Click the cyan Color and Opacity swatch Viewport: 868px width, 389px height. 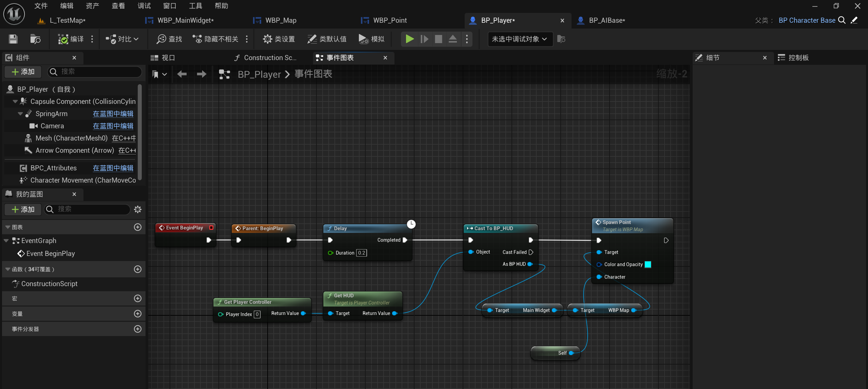click(648, 264)
